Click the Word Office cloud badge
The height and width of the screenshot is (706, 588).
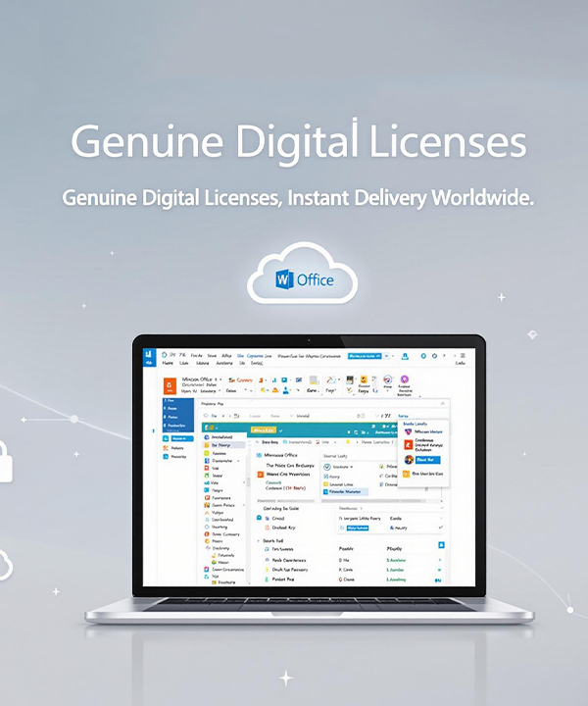[x=303, y=279]
